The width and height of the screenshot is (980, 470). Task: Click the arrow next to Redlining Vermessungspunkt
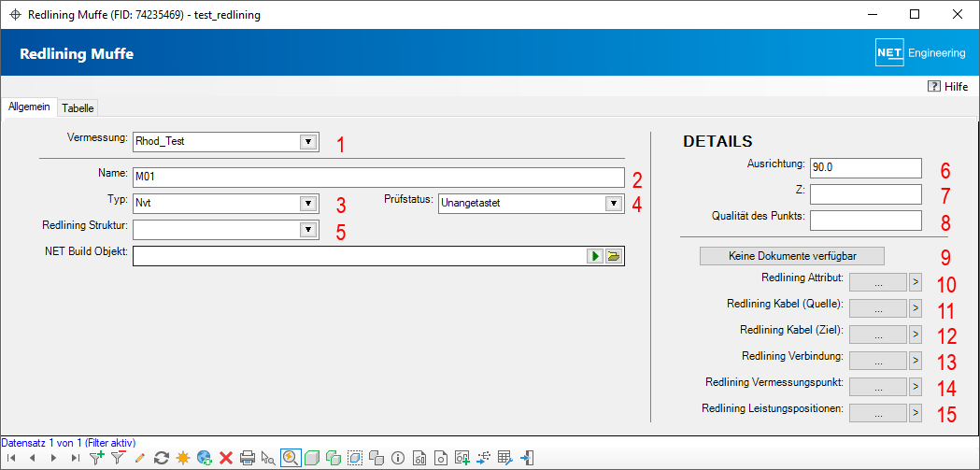pos(915,386)
